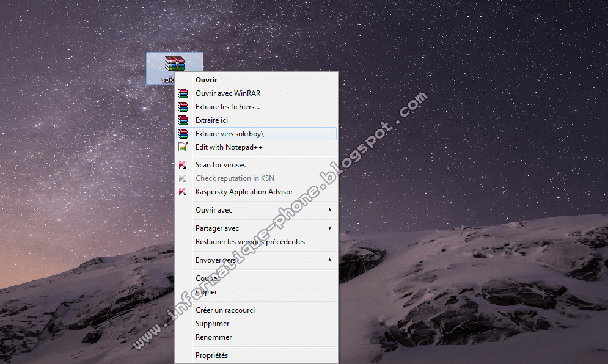Image resolution: width=608 pixels, height=364 pixels.
Task: Expand the Ouvrir avec submenu arrow
Action: 329,209
